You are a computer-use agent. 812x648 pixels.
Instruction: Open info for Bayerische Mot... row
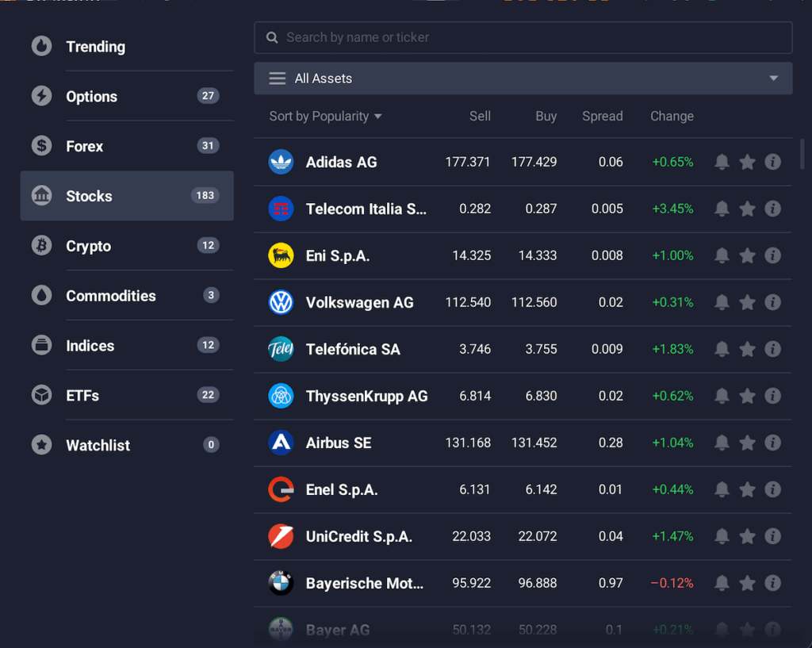coord(772,583)
